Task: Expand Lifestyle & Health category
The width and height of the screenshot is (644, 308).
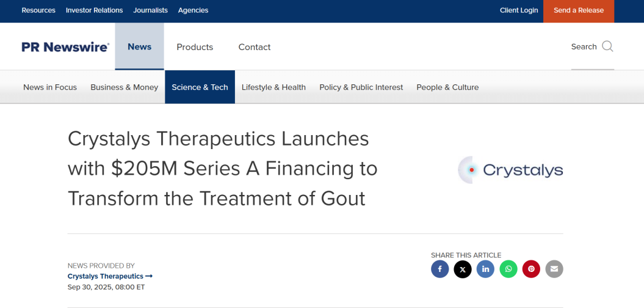Action: tap(273, 87)
